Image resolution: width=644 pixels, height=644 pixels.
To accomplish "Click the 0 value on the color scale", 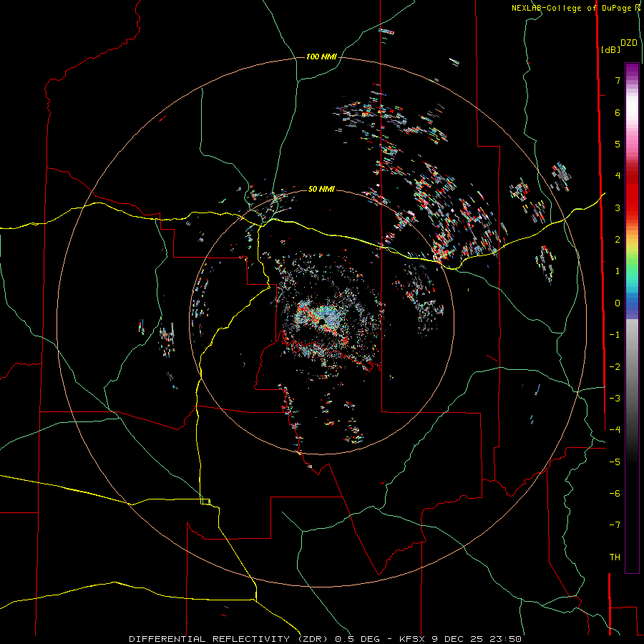I will tap(618, 303).
